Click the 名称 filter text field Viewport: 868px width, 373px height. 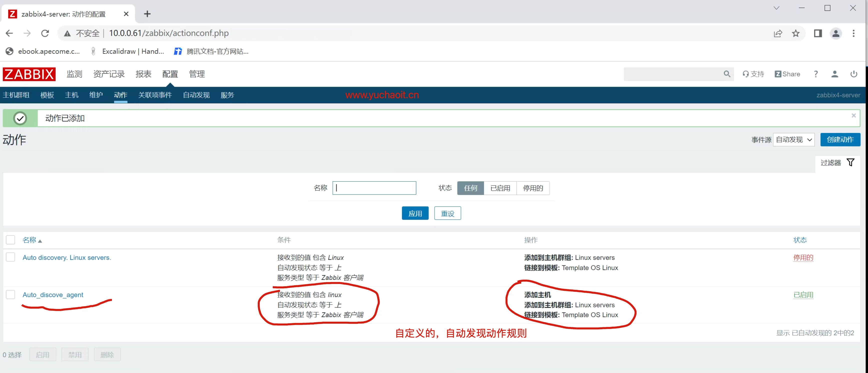point(374,188)
